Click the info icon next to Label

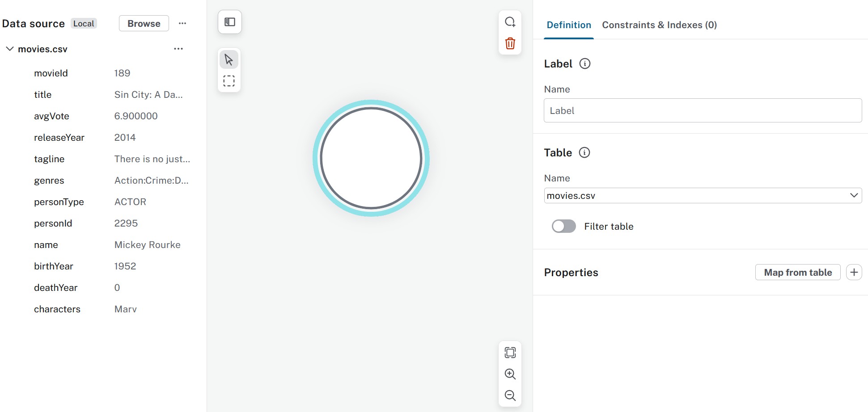tap(585, 63)
